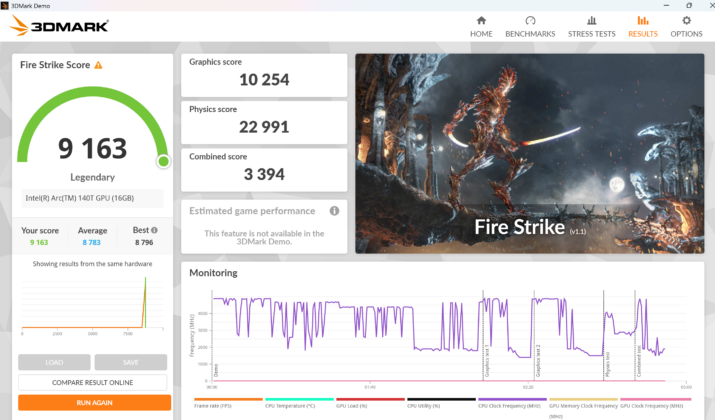Click COMPARE RESULT ONLINE
Viewport: 715px width, 420px height.
coord(93,382)
